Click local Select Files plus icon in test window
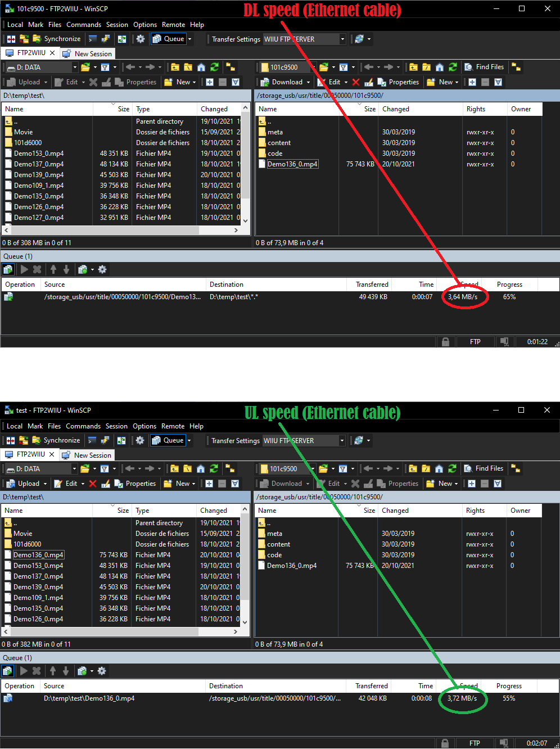The width and height of the screenshot is (560, 749). pyautogui.click(x=209, y=484)
